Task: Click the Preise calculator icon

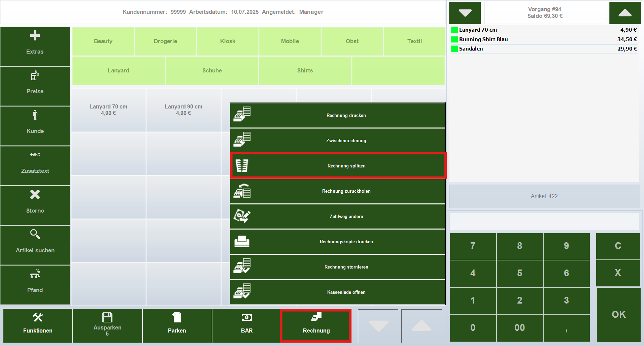Action: (x=35, y=75)
